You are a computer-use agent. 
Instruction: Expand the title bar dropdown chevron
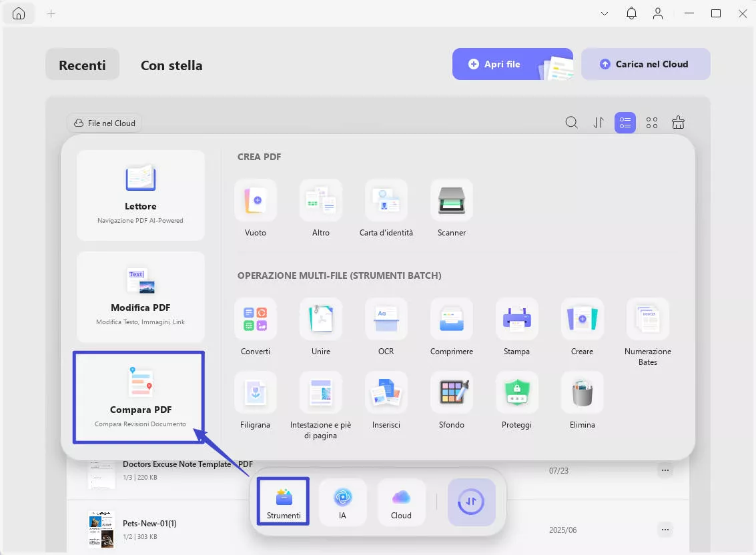click(604, 13)
